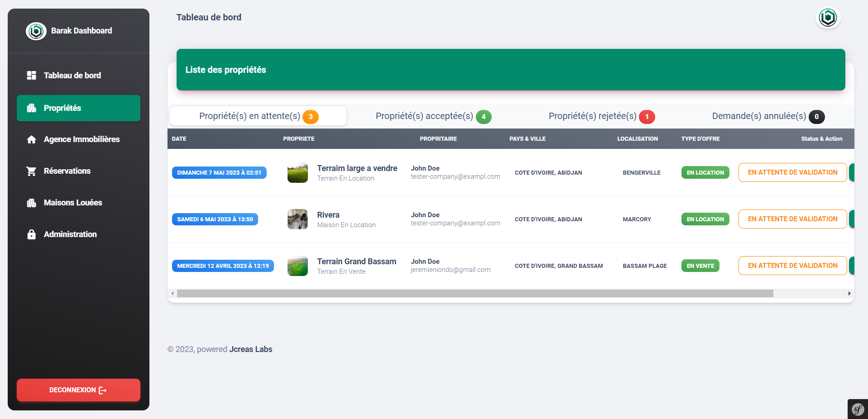Screen dimensions: 868x419
Task: Click the table's horizontal scrollbar right arrow
Action: pos(849,294)
